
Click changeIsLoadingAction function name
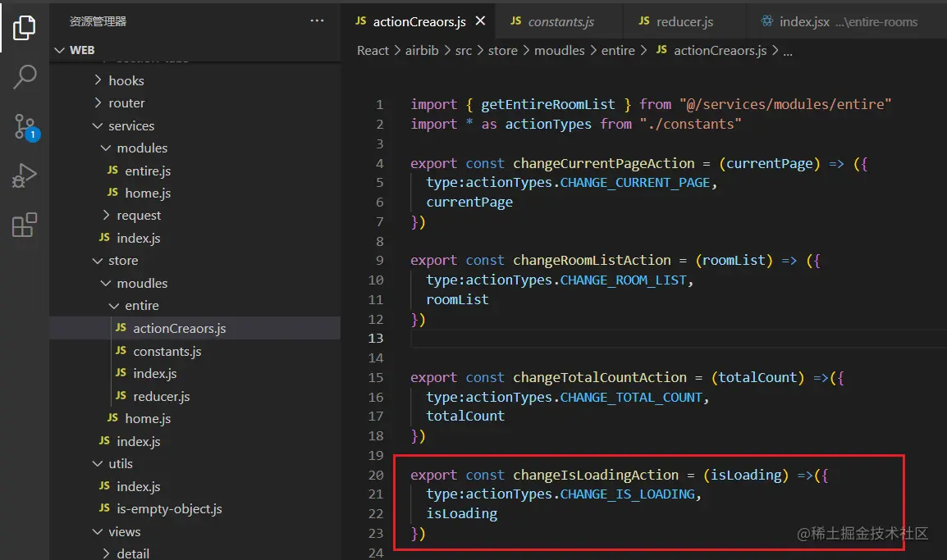point(596,476)
